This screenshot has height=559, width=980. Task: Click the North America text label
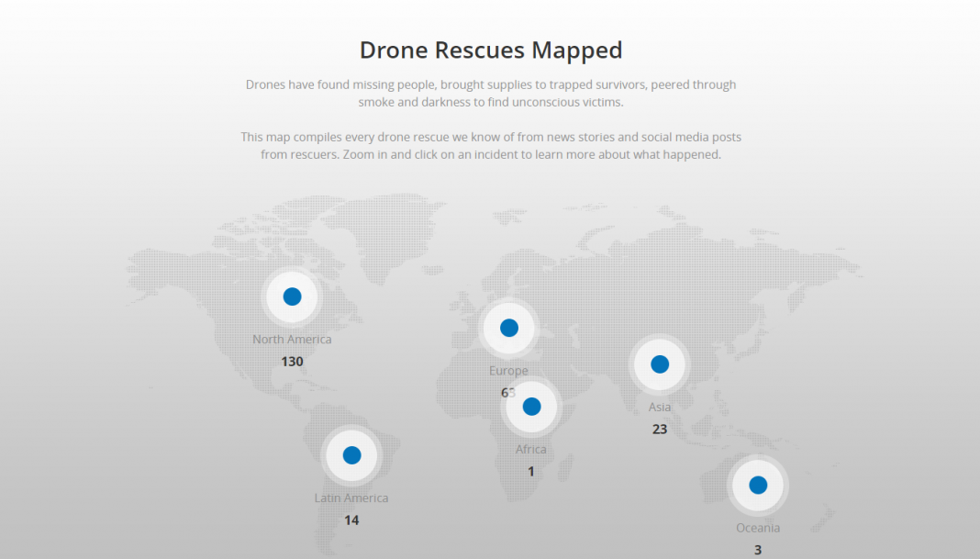pos(292,339)
